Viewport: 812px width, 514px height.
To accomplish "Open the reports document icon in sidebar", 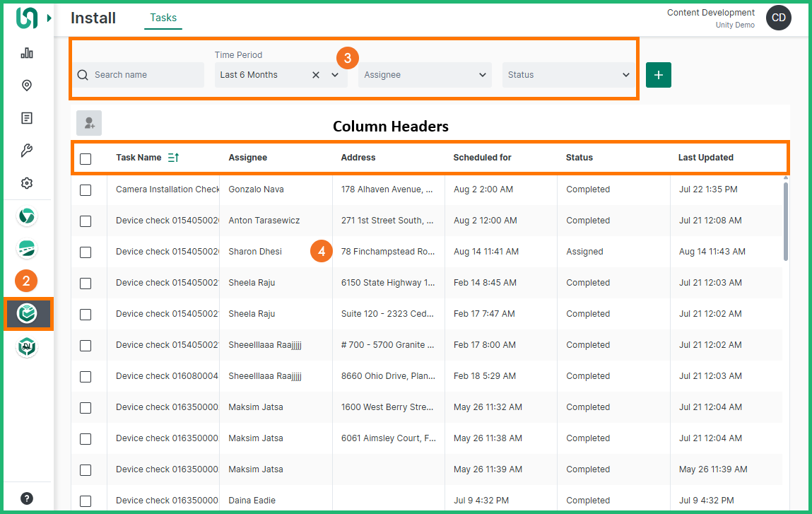I will [x=27, y=118].
